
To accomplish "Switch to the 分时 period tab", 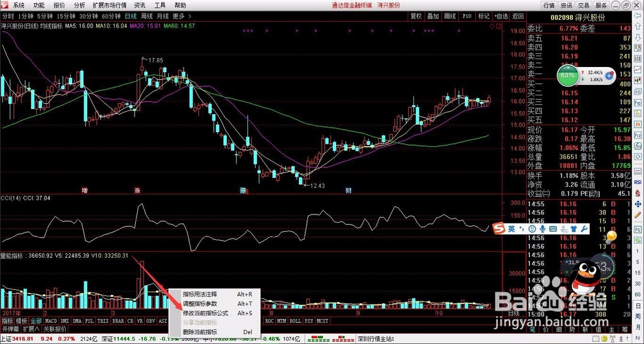I will pos(8,17).
